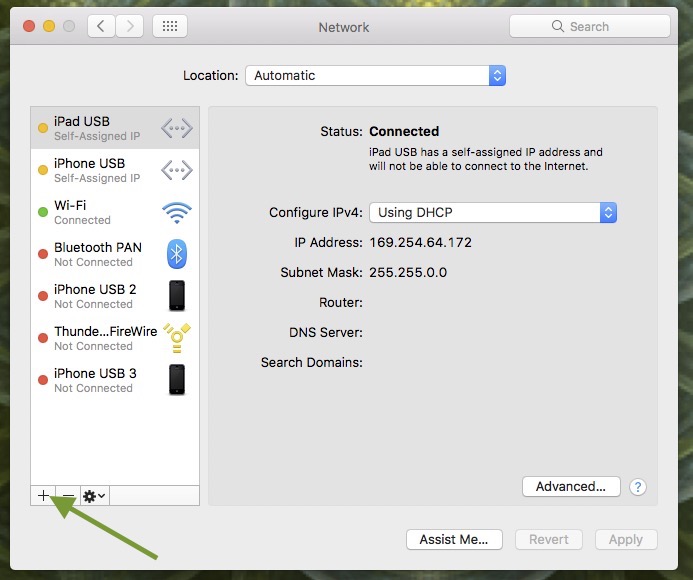The height and width of the screenshot is (580, 693).
Task: Select Bluetooth PAN service
Action: [115, 254]
